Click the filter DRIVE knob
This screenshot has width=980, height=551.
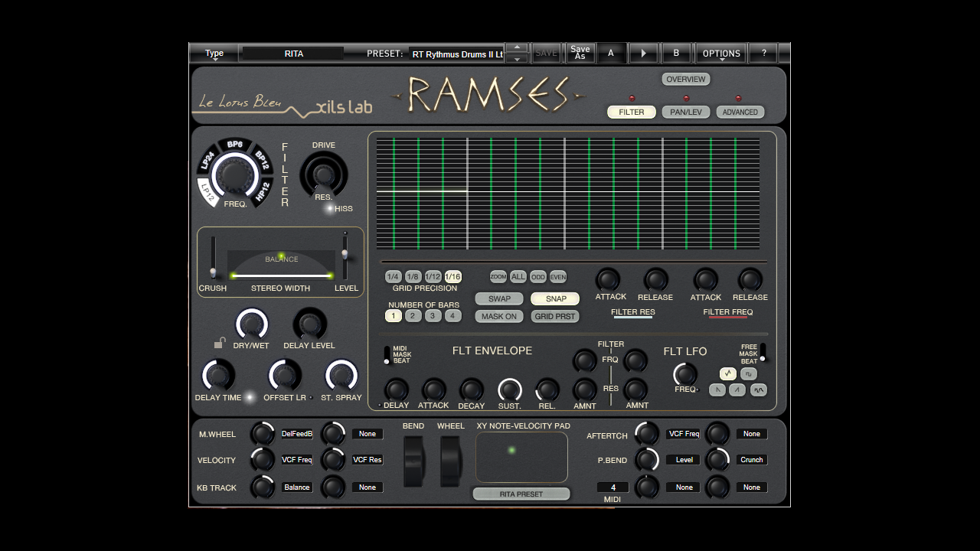pos(323,174)
